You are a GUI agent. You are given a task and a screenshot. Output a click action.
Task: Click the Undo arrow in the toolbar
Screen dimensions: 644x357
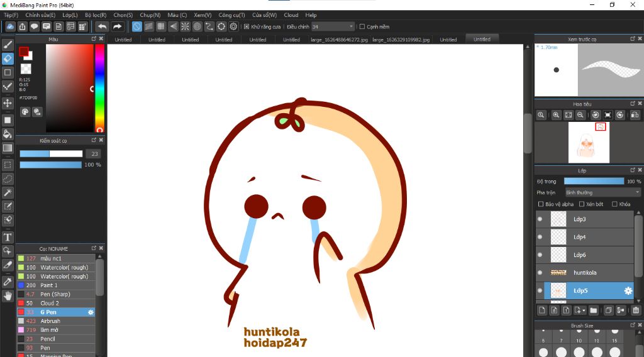[102, 26]
